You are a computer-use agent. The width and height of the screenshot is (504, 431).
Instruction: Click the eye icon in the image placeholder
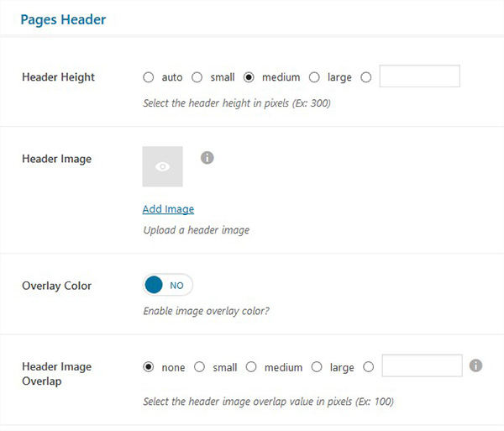click(162, 166)
